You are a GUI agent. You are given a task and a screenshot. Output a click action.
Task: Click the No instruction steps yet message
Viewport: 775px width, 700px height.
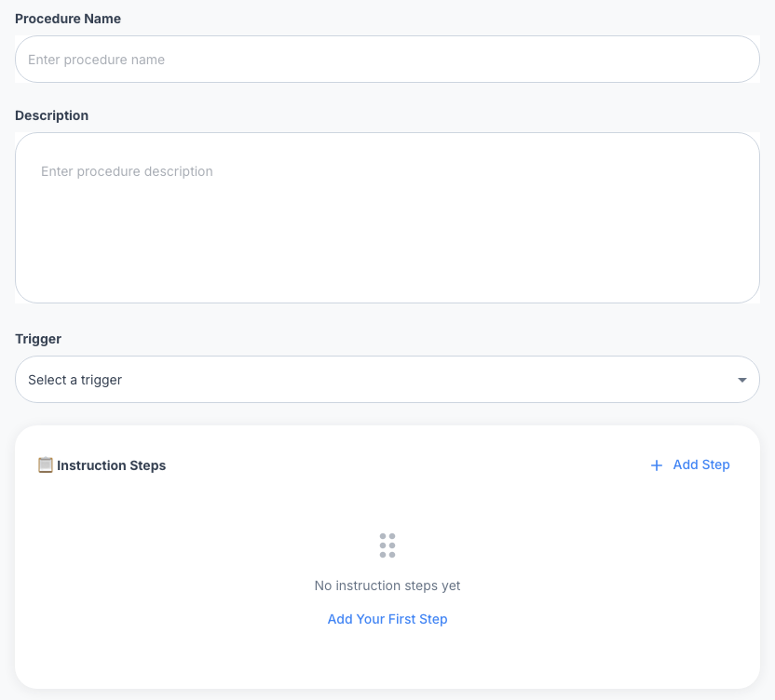pyautogui.click(x=387, y=586)
